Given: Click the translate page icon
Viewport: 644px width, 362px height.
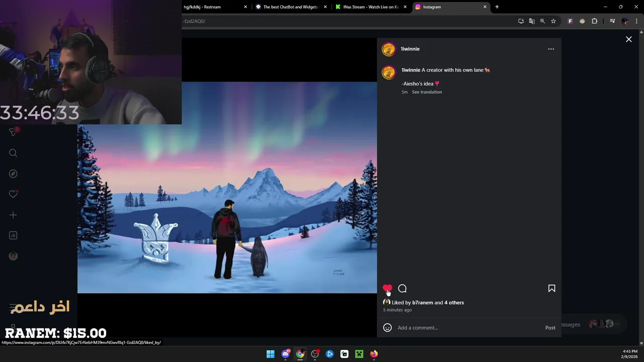Looking at the screenshot, I should click(532, 21).
